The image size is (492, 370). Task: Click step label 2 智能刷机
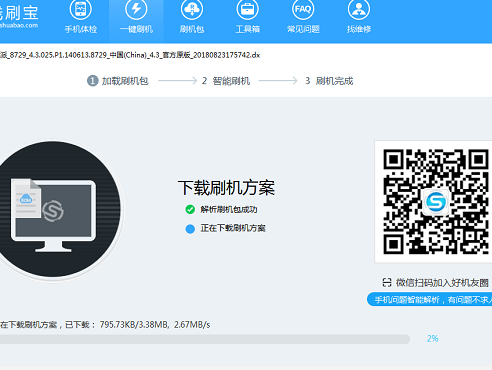[226, 81]
